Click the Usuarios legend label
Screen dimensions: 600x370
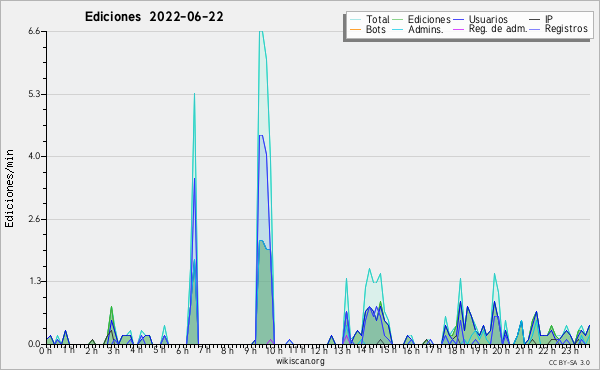(488, 20)
